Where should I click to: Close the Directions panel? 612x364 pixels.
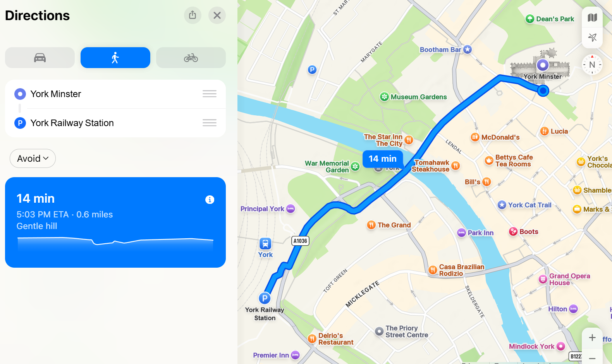tap(217, 15)
